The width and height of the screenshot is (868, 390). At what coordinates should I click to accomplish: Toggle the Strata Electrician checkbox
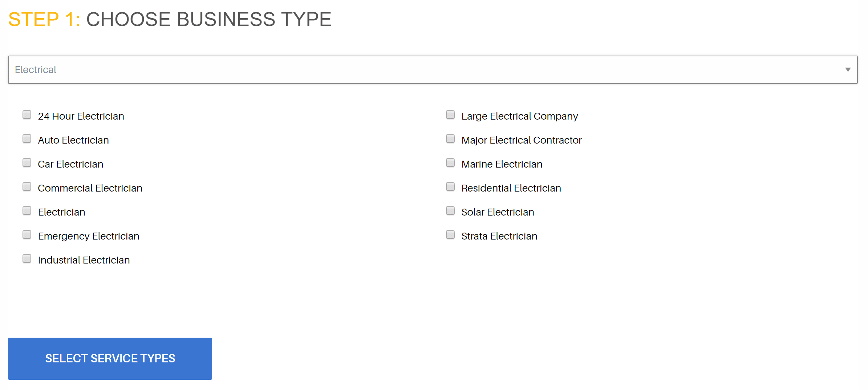click(450, 235)
